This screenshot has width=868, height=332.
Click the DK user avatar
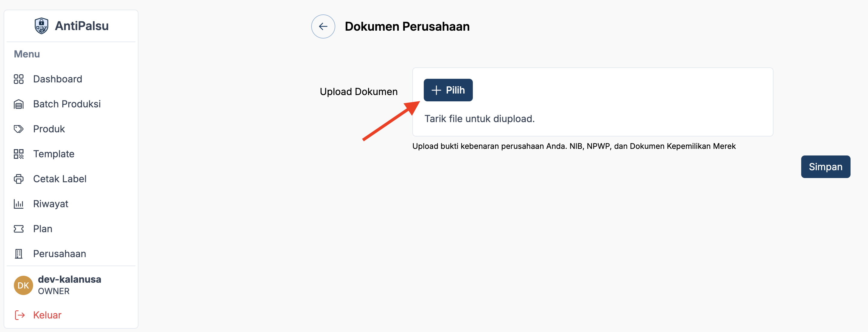(x=23, y=285)
